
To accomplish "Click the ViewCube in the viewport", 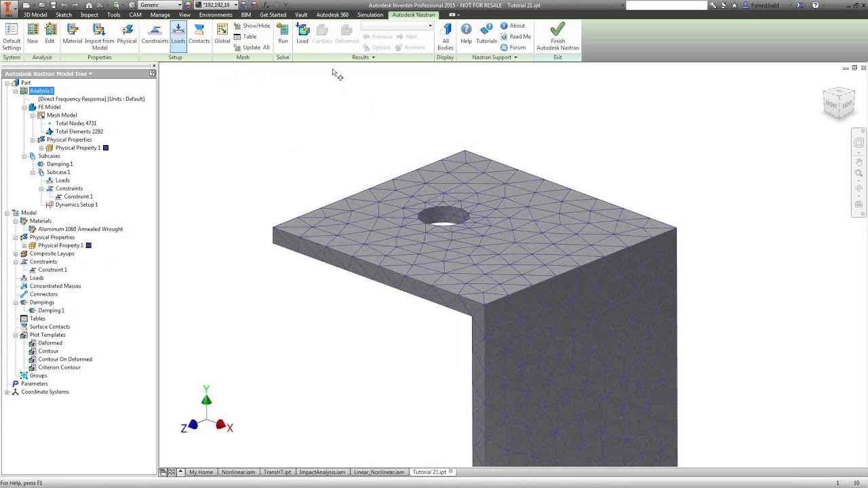I will pyautogui.click(x=839, y=103).
